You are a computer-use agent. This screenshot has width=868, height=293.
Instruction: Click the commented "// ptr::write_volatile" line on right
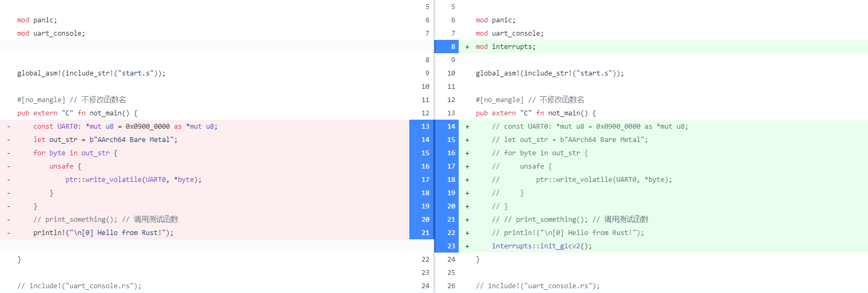pos(582,180)
